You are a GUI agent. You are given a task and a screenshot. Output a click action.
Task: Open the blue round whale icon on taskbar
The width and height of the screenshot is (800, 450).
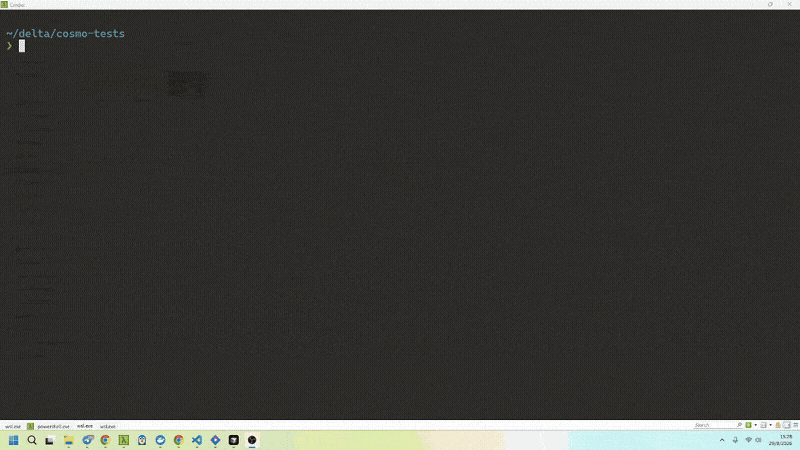click(160, 440)
